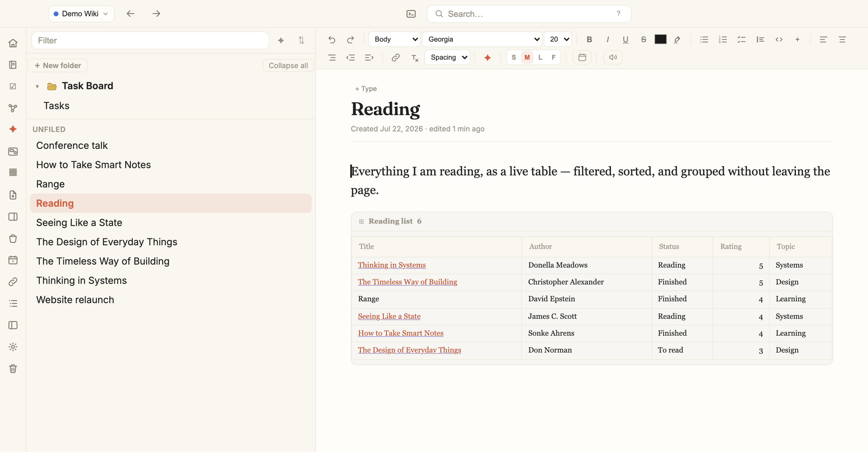Screen dimensions: 868x452
Task: Select the S width option
Action: coord(514,57)
